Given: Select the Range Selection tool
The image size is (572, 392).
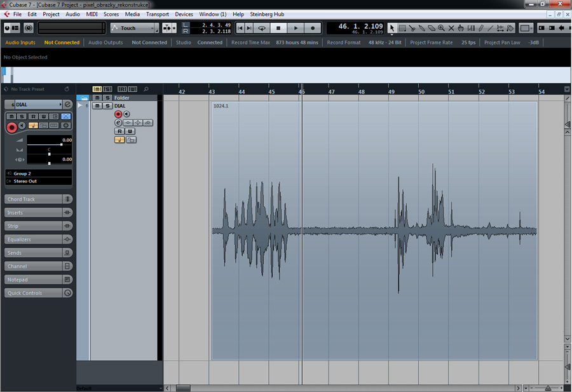Looking at the screenshot, I should click(402, 28).
